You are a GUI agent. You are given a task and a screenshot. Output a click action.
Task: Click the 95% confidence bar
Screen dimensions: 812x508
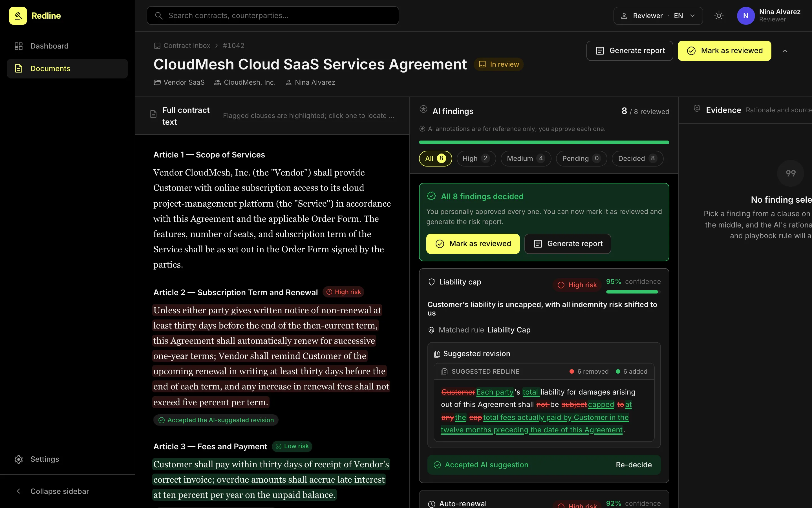point(633,292)
